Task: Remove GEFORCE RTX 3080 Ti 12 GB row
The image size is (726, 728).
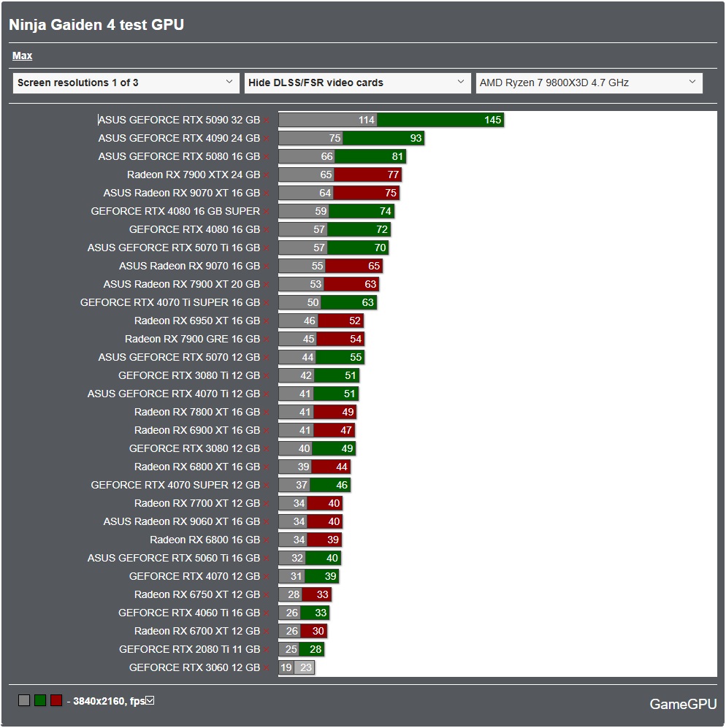Action: (267, 375)
